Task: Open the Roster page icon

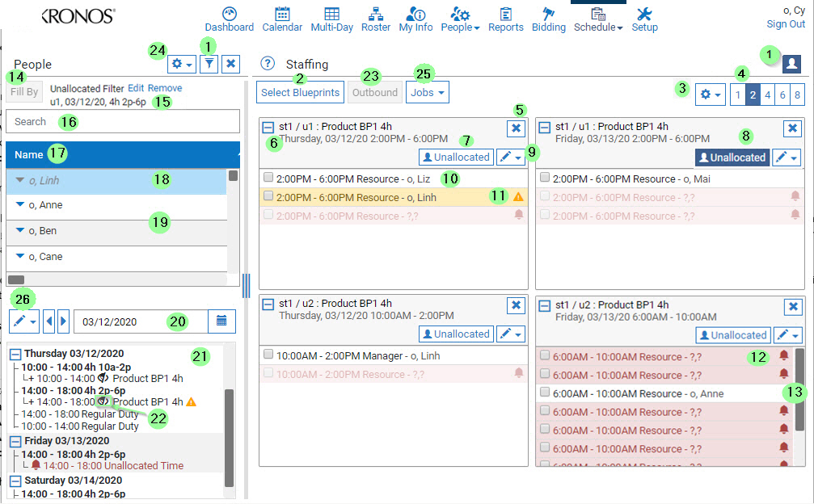Action: tap(376, 14)
